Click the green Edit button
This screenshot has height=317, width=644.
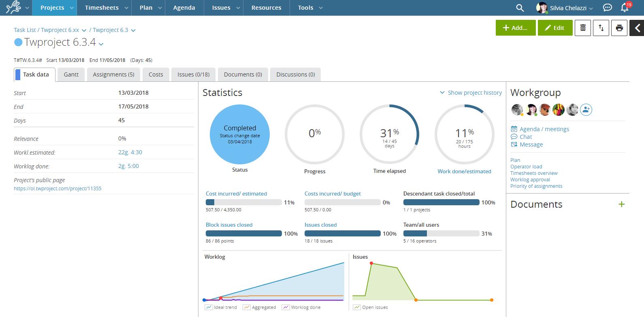click(x=554, y=28)
